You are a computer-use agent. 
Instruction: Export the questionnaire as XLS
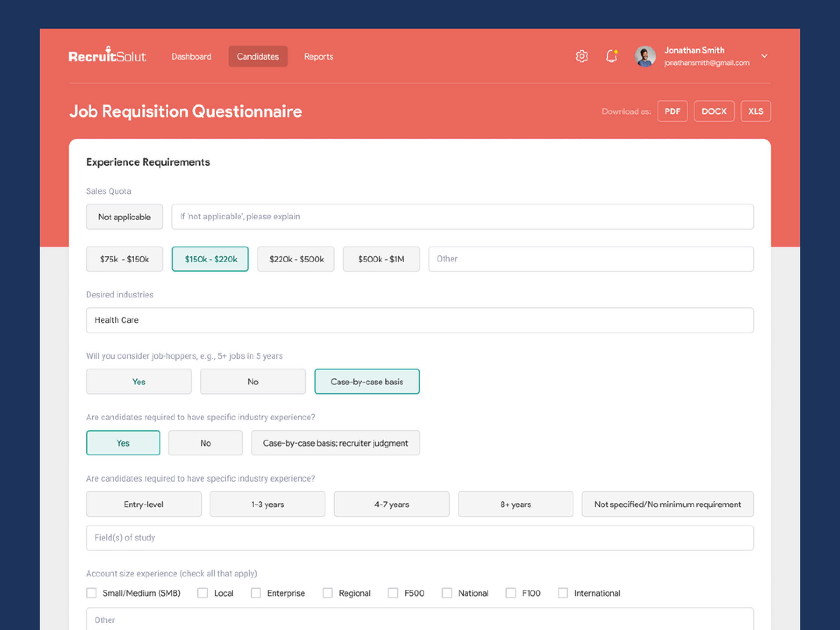755,111
